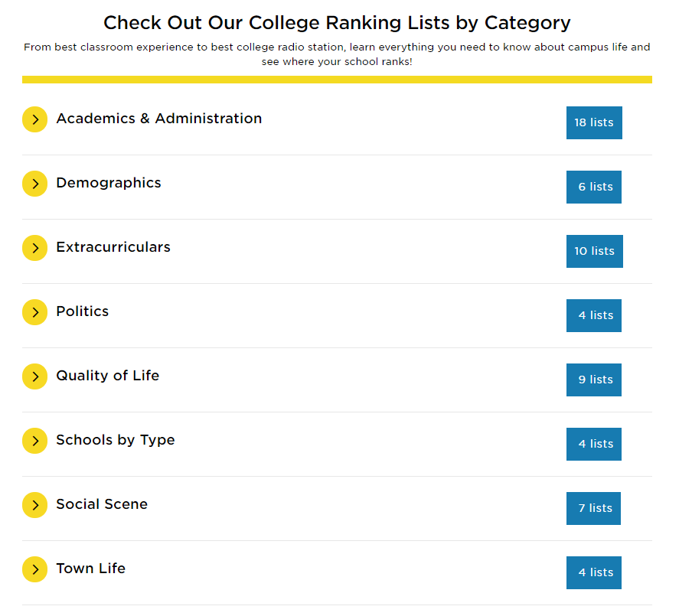Open the Quality of Life category title

(108, 376)
